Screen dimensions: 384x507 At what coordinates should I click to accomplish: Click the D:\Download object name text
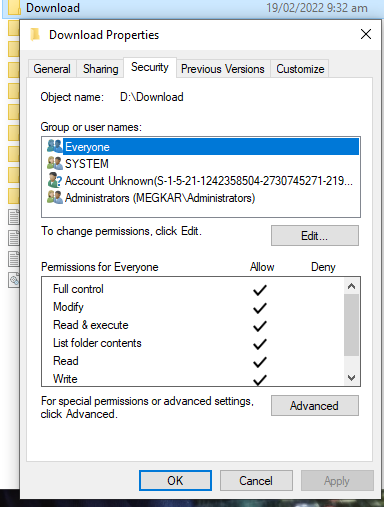[152, 97]
